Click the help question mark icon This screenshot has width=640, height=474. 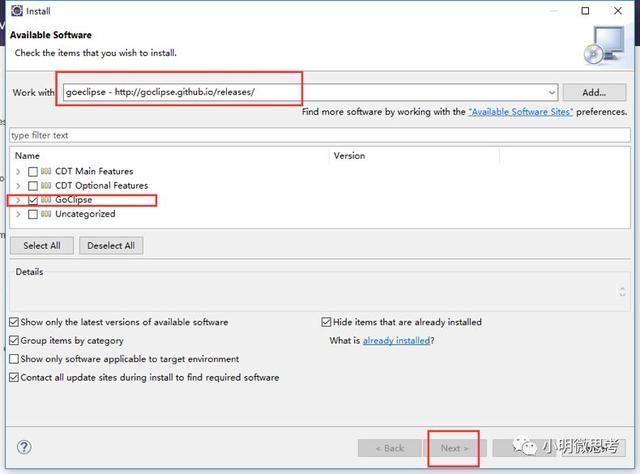24,447
